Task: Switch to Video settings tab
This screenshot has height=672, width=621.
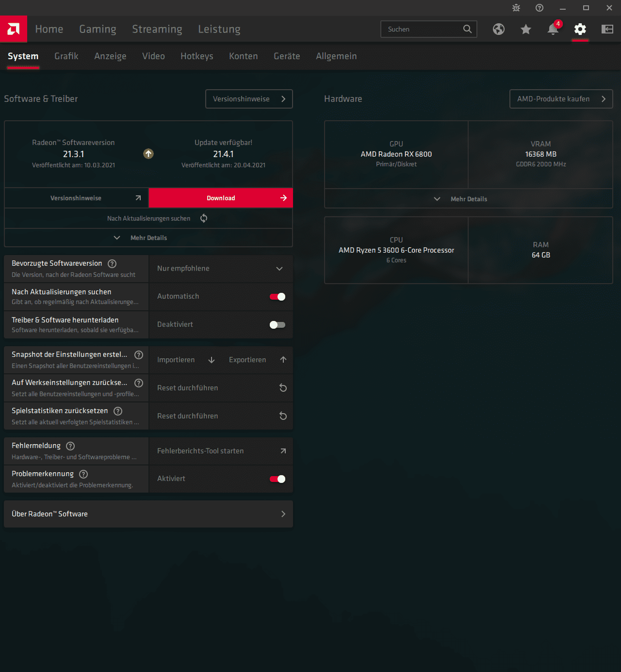Action: [x=153, y=56]
